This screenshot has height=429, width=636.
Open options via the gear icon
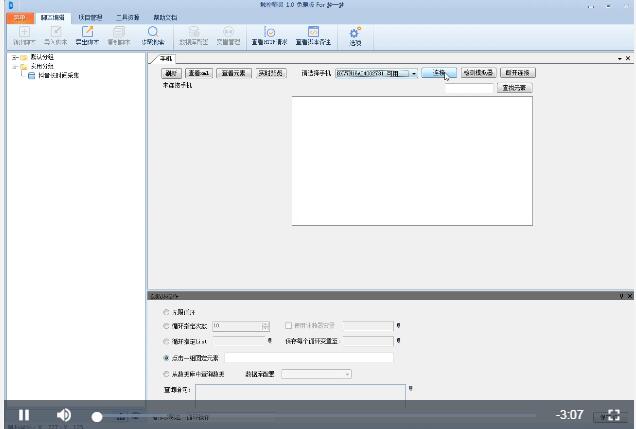coord(355,32)
